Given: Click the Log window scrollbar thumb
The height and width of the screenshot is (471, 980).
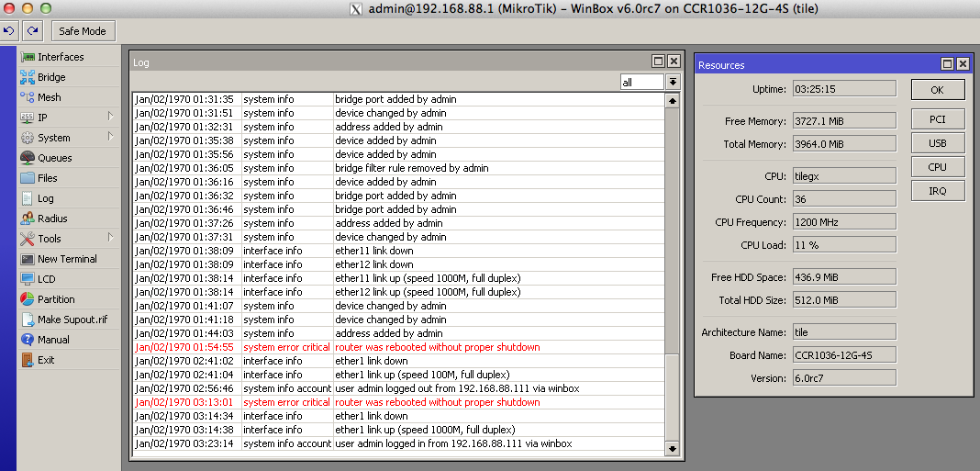Looking at the screenshot, I should pos(673,397).
